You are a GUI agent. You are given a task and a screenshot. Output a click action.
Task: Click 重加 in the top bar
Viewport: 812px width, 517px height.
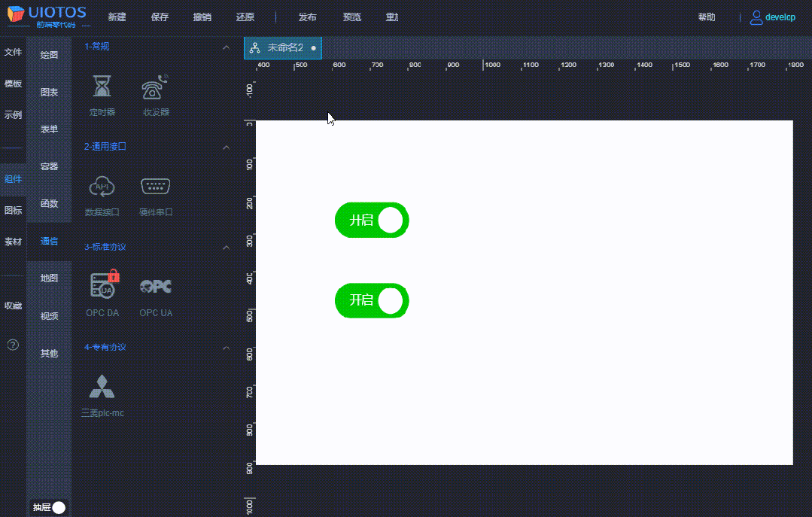pyautogui.click(x=392, y=17)
